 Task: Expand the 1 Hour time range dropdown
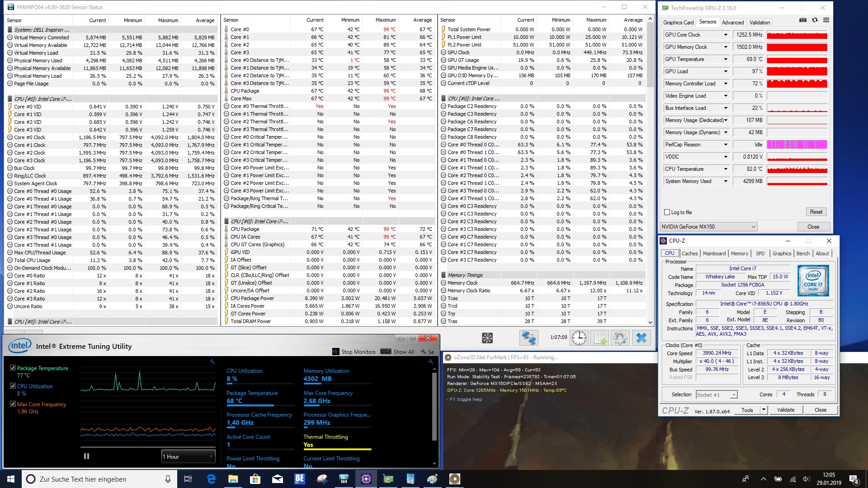(188, 456)
